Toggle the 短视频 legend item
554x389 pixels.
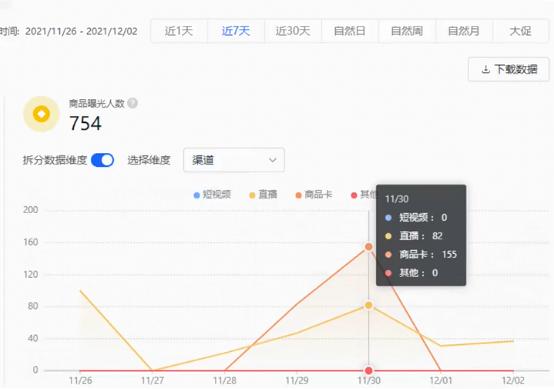(x=212, y=195)
